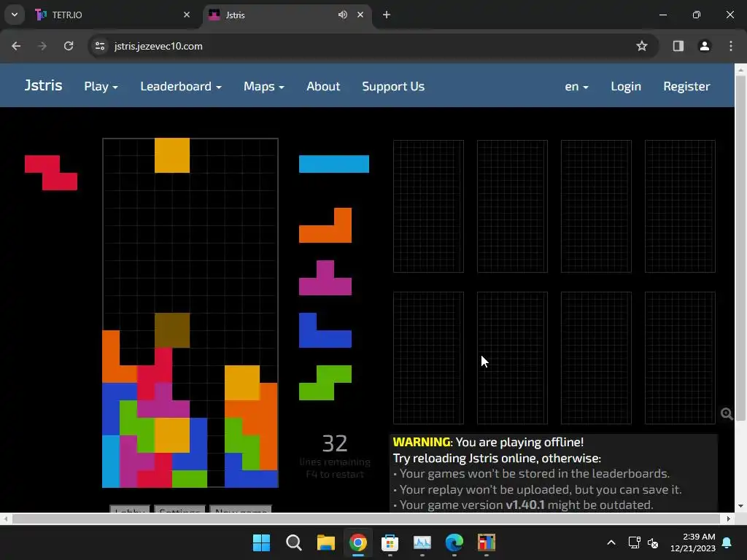Show hidden system tray icons
The height and width of the screenshot is (560, 747).
point(611,542)
